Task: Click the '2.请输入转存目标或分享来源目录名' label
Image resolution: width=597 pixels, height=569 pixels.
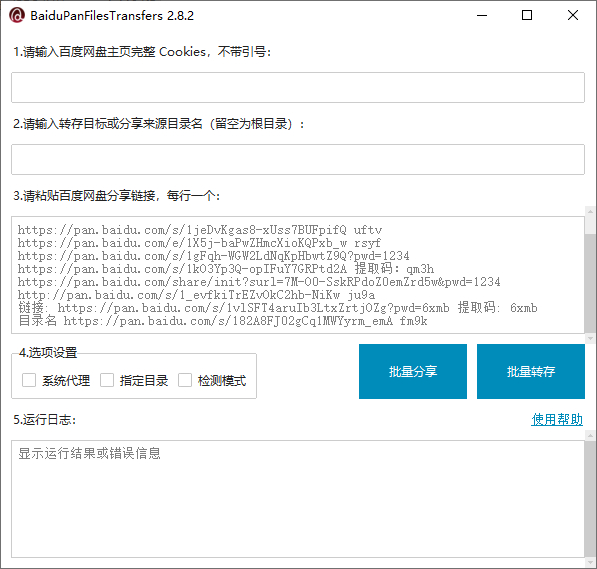Action: click(x=159, y=124)
